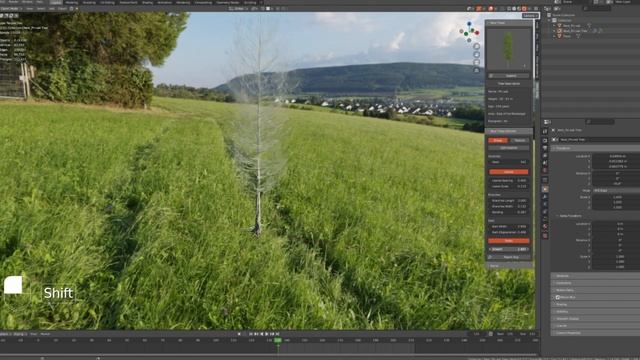This screenshot has width=640, height=360.
Task: Switch to the Animation workspace tab
Action: (x=164, y=2)
